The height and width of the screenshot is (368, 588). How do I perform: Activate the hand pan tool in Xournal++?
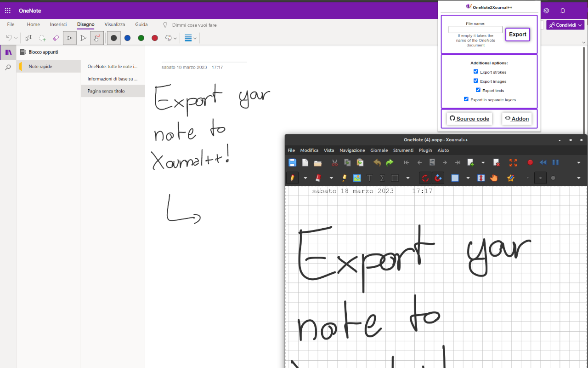point(494,178)
